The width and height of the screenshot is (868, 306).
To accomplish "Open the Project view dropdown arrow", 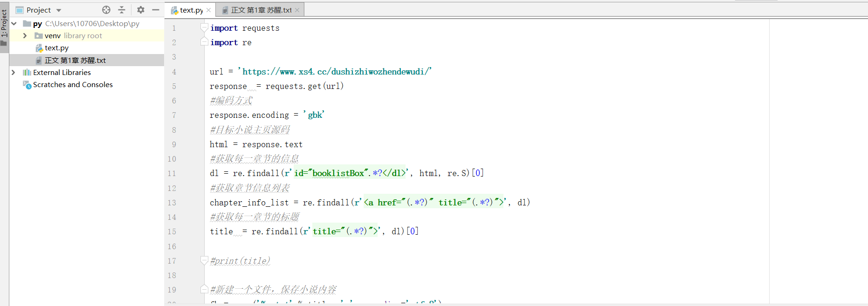I will [x=59, y=10].
